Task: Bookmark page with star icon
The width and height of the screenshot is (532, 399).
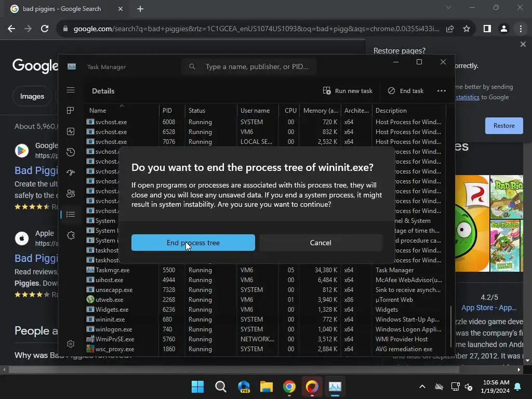Action: pos(467,29)
